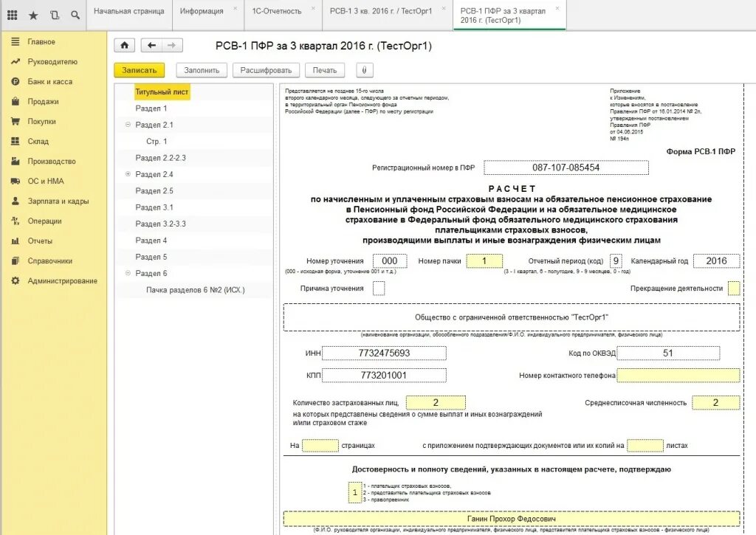This screenshot has width=756, height=535.
Task: Click the Регистрационный номер в ПФР field
Action: click(x=566, y=168)
